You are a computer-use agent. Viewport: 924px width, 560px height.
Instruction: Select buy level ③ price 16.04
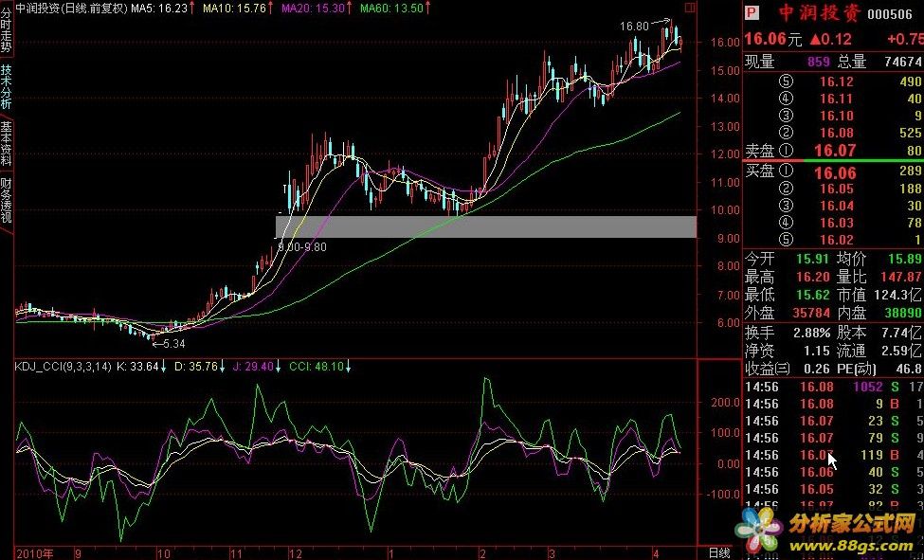[836, 206]
